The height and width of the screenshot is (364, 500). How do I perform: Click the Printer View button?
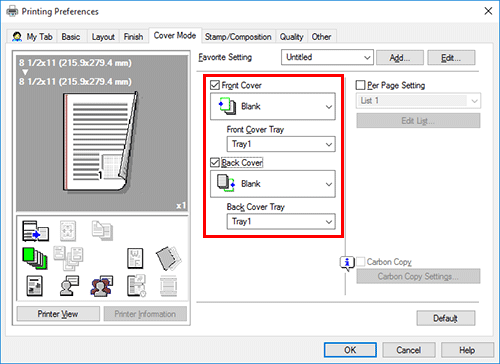click(58, 314)
